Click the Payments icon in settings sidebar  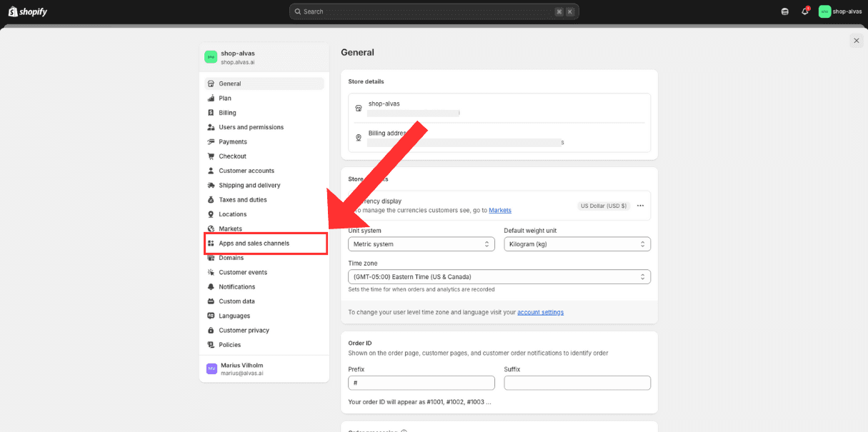tap(211, 142)
